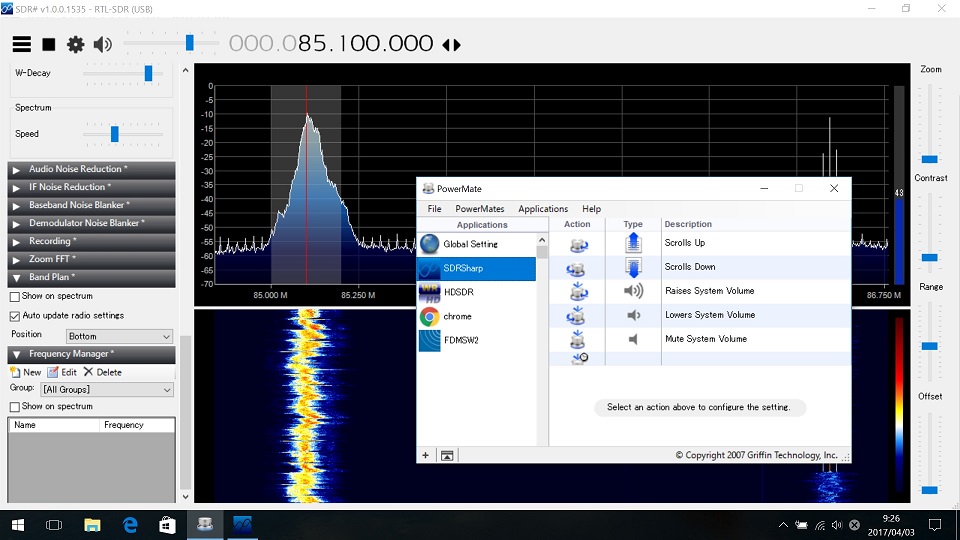Toggle Band Plan Show on spectrum checkbox
This screenshot has height=540, width=960.
click(x=15, y=296)
